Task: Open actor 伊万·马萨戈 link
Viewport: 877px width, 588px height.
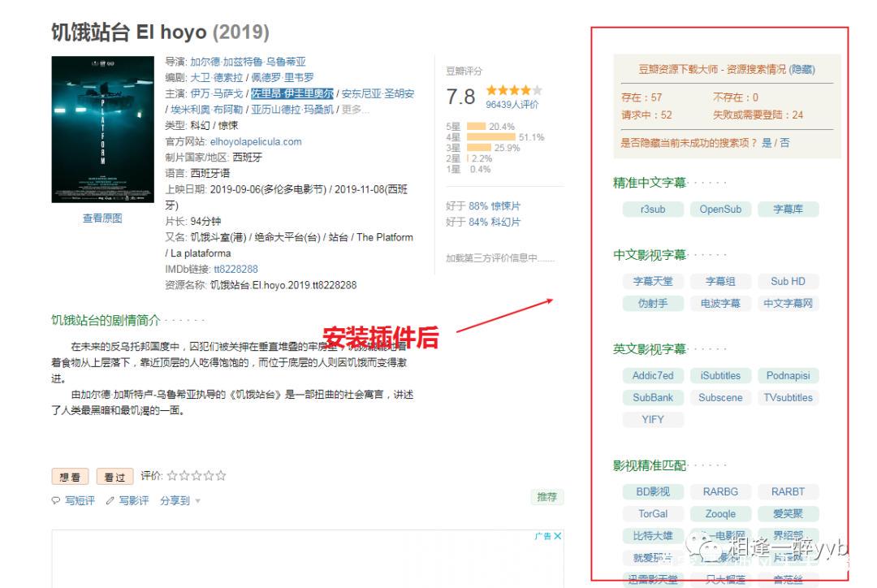Action: [217, 93]
